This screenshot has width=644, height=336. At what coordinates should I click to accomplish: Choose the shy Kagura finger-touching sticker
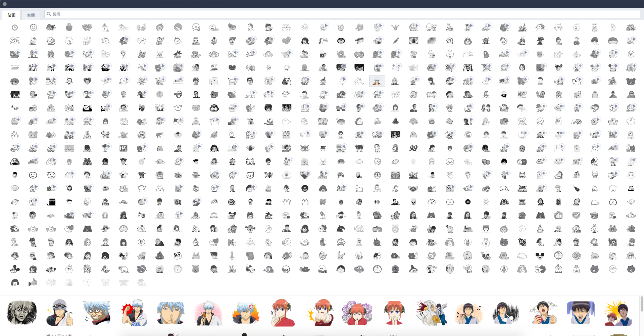394,313
